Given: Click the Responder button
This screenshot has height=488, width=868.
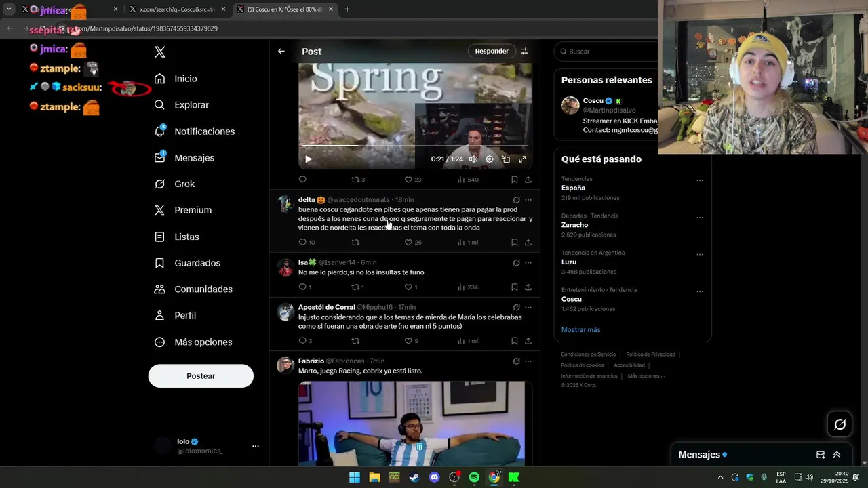Looking at the screenshot, I should [x=492, y=51].
